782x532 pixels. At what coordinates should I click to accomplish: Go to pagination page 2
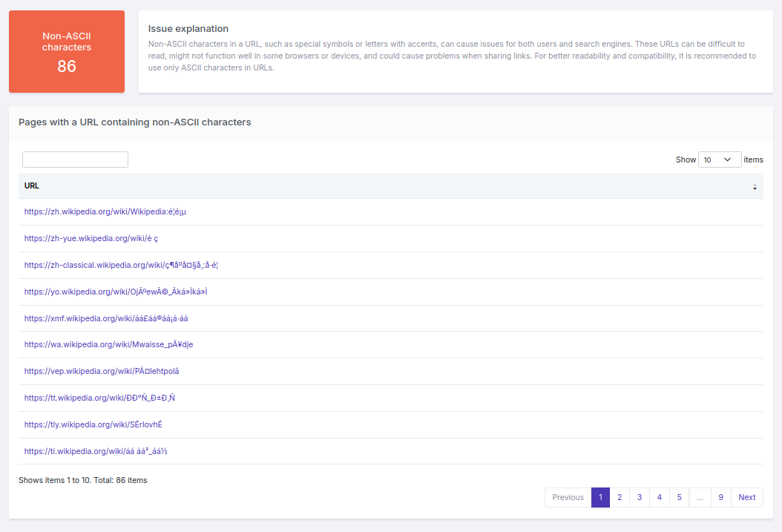[620, 498]
